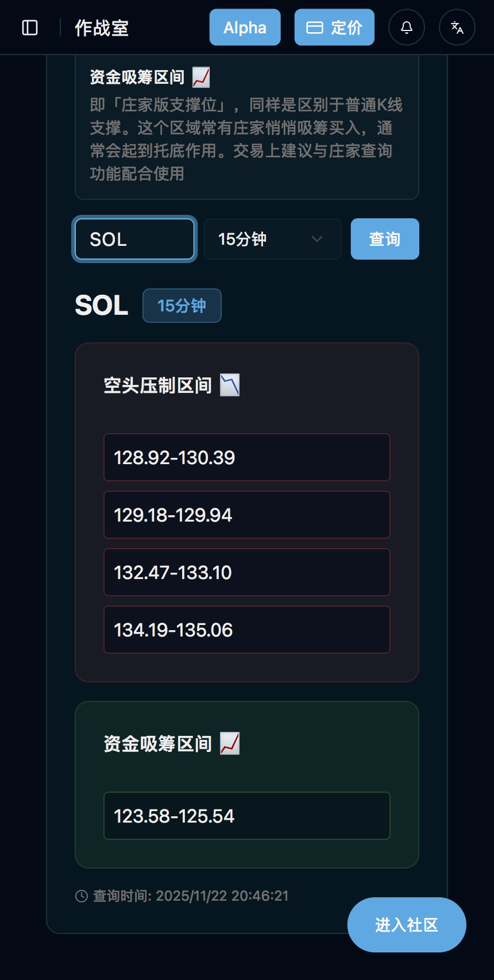Focus the SOL symbol input field

click(134, 239)
